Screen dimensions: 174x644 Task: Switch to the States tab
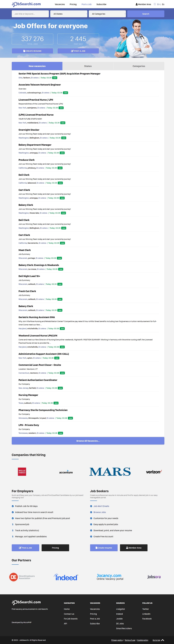point(88,66)
